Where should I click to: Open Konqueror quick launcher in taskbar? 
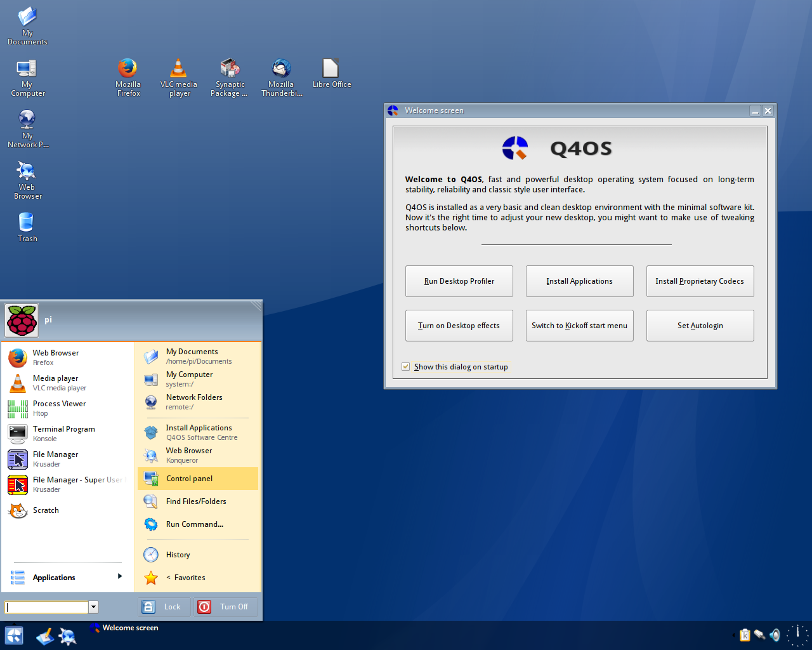point(67,636)
